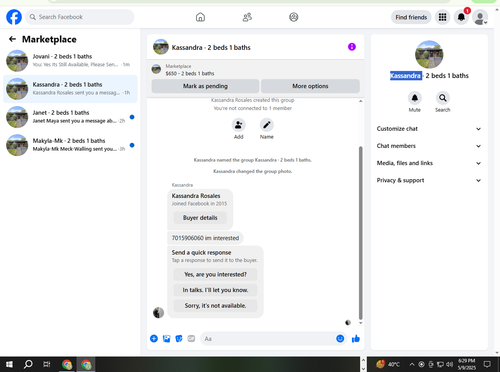The image size is (500, 372).
Task: Click the chat vertical scrollbar
Action: [x=360, y=233]
